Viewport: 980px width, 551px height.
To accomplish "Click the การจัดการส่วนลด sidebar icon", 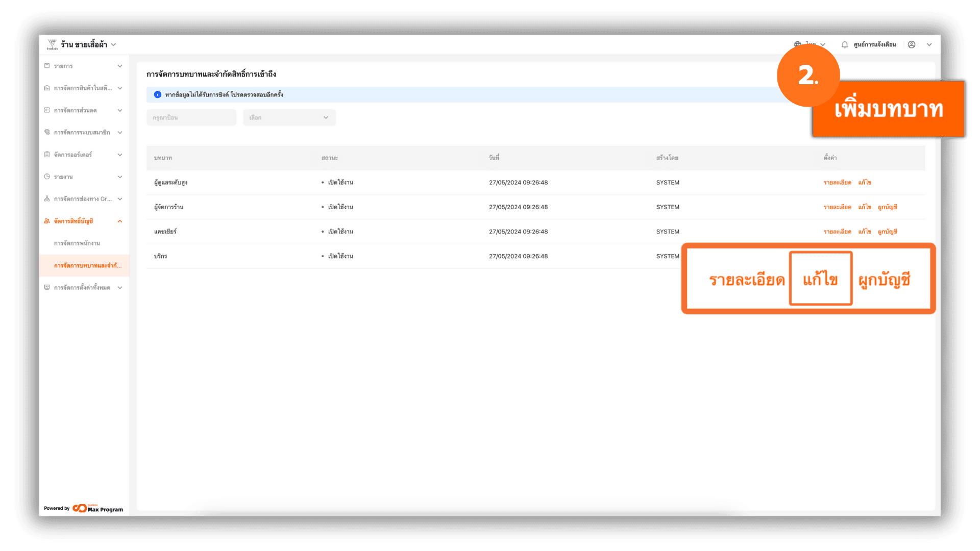I will [x=47, y=110].
